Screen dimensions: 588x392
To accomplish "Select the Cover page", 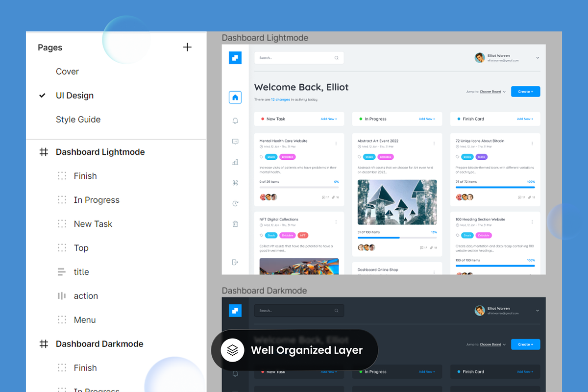I will [67, 72].
